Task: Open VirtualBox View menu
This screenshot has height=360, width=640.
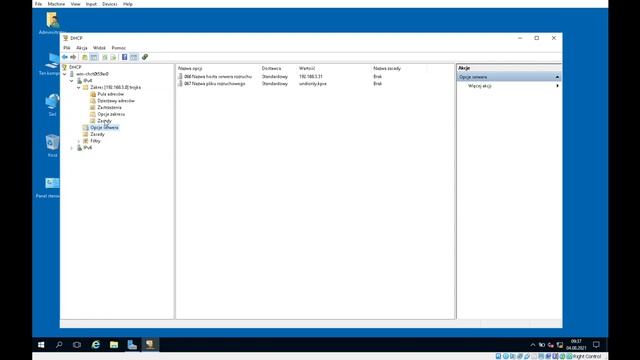Action: click(x=76, y=4)
